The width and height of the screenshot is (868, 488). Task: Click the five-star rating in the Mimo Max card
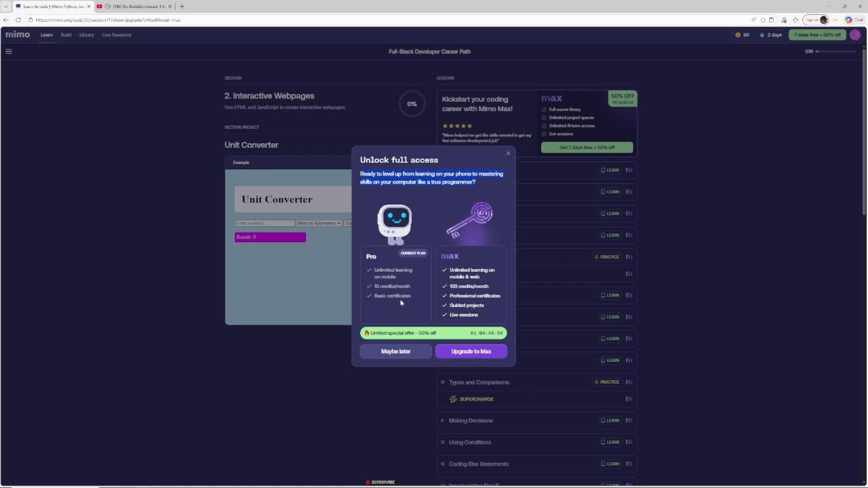457,126
